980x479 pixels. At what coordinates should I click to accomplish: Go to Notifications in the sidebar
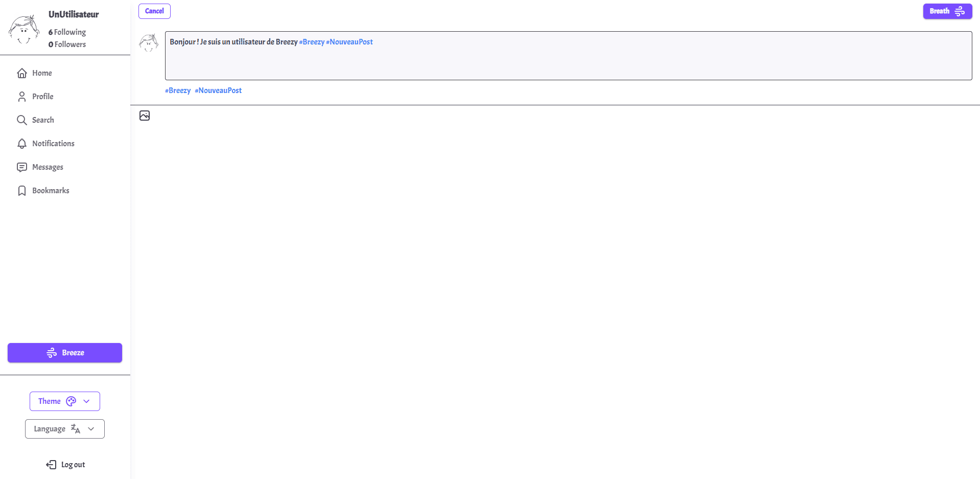coord(53,144)
